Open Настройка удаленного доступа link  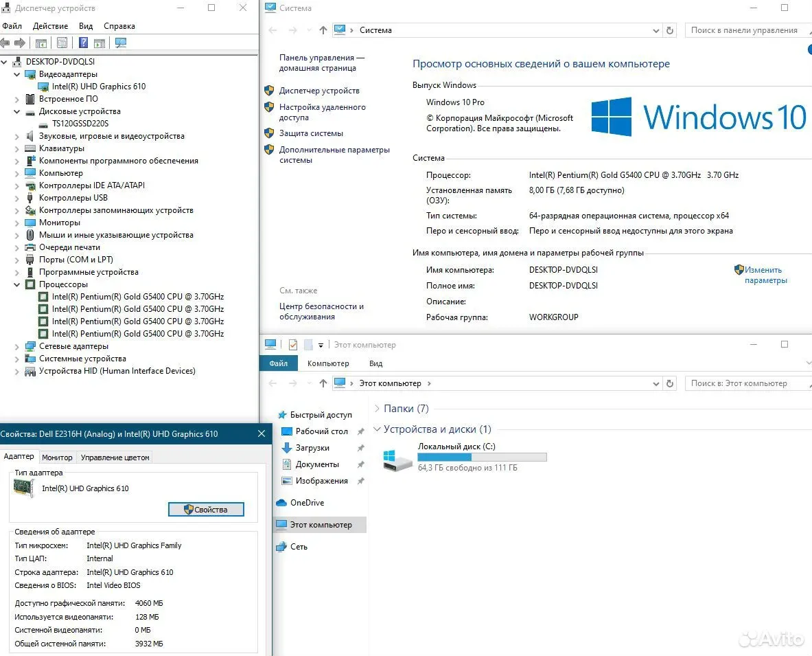coord(322,113)
